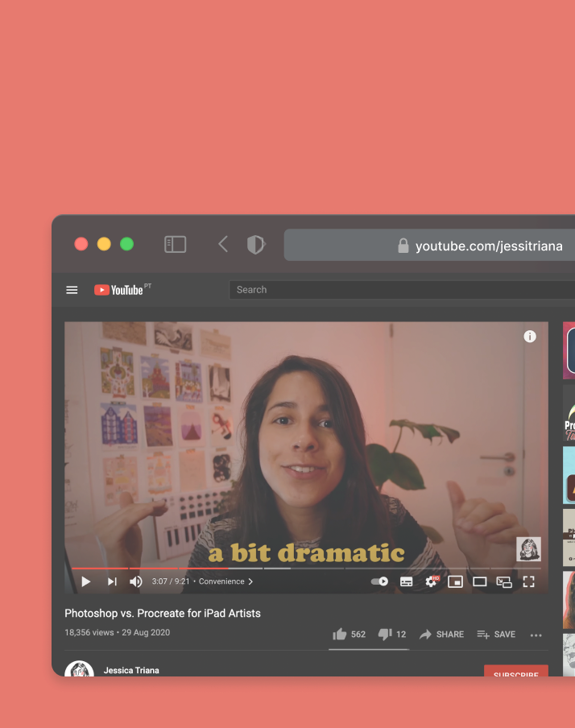Like the video with thumbs up

coord(340,635)
